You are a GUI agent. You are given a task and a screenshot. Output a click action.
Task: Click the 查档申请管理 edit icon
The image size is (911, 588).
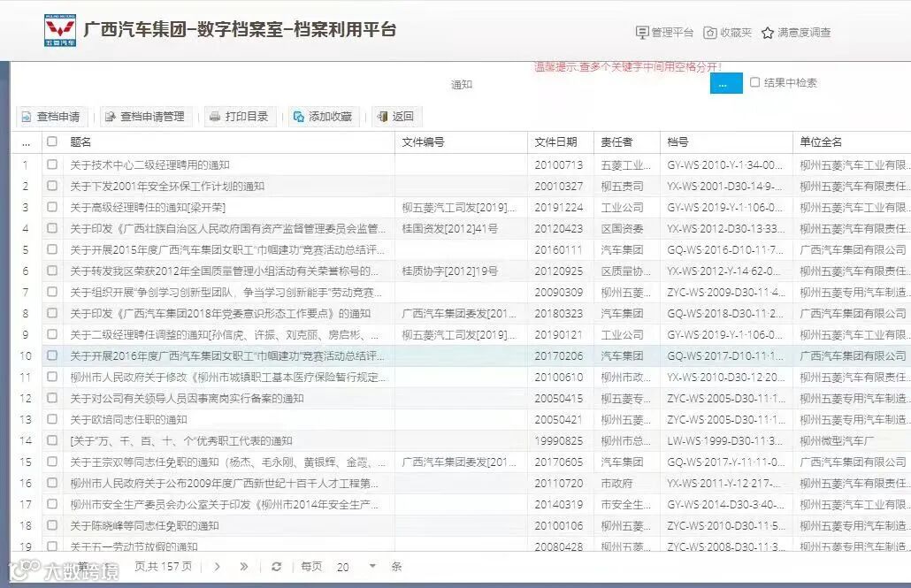pos(110,117)
